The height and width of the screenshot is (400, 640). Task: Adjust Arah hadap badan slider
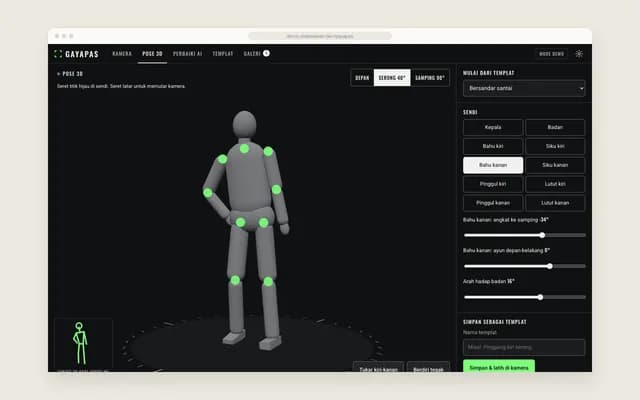[x=524, y=297]
